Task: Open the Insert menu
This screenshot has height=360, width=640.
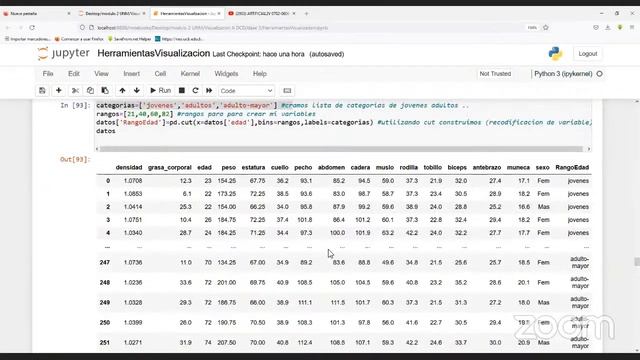Action: (131, 74)
